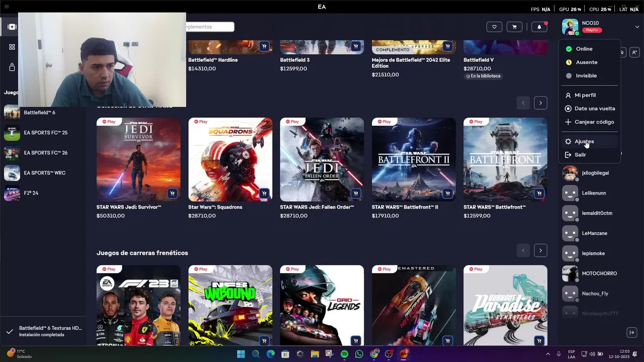Show next STAR WARS collection games
The image size is (644, 362).
(540, 103)
